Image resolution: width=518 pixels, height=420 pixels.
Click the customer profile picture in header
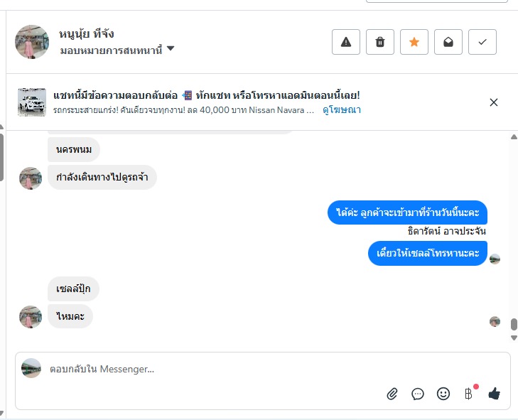(x=32, y=42)
